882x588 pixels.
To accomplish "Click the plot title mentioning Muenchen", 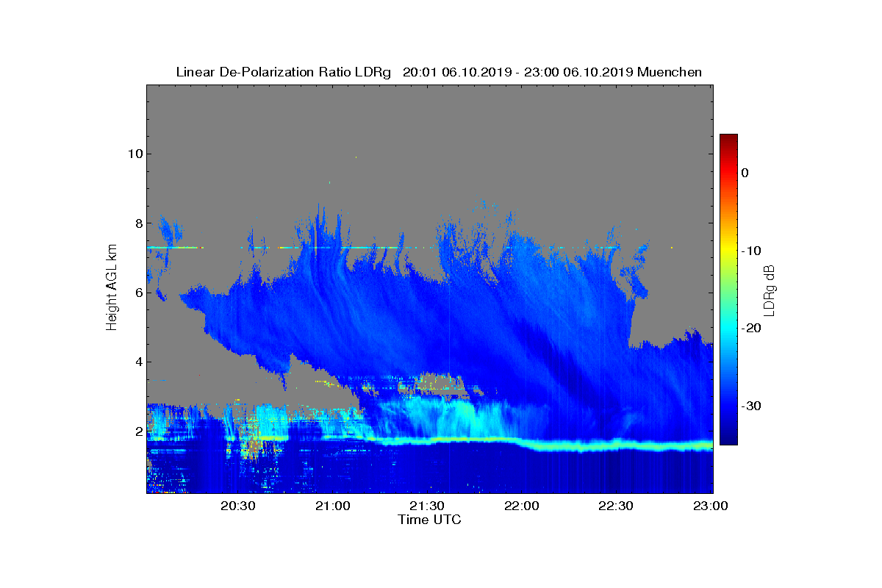I will click(x=439, y=72).
